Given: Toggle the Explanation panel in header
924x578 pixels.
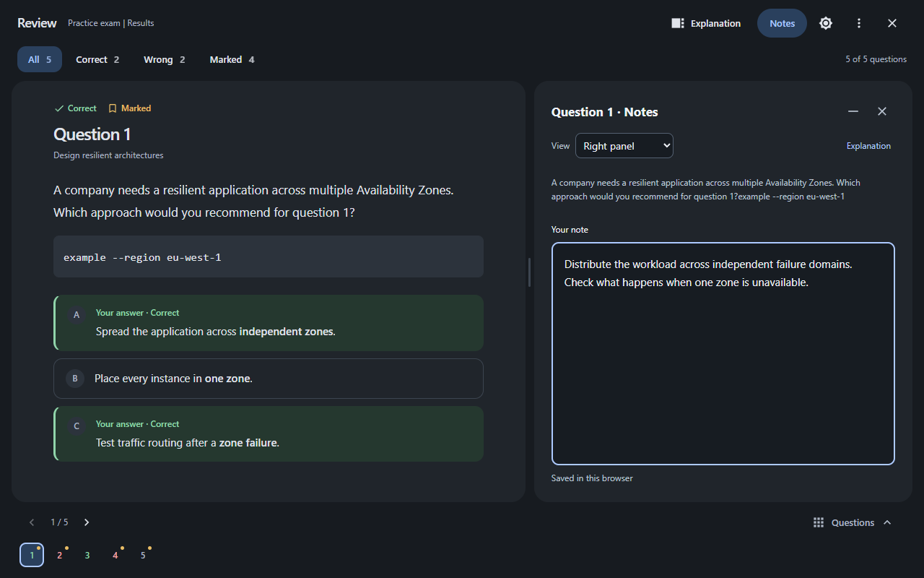Looking at the screenshot, I should (x=706, y=23).
